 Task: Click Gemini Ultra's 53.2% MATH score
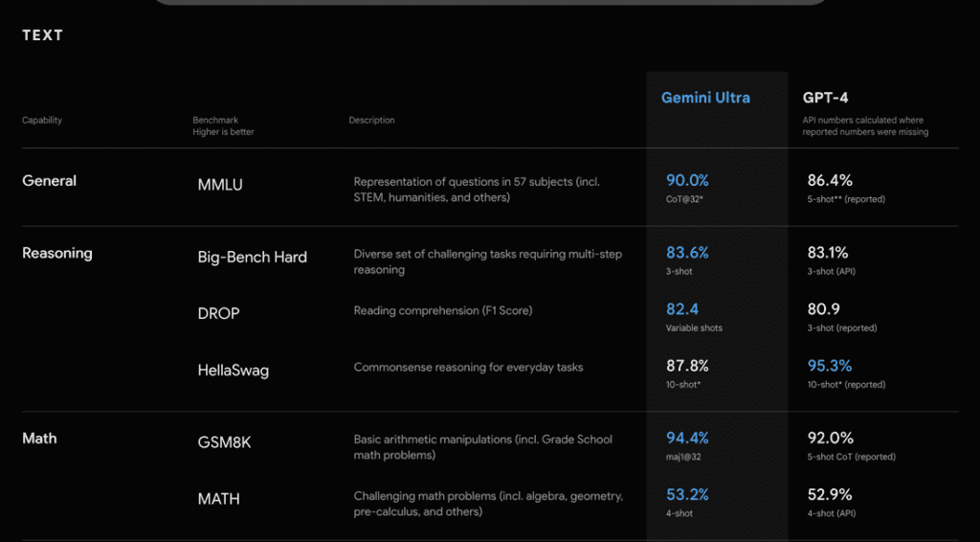tap(687, 494)
